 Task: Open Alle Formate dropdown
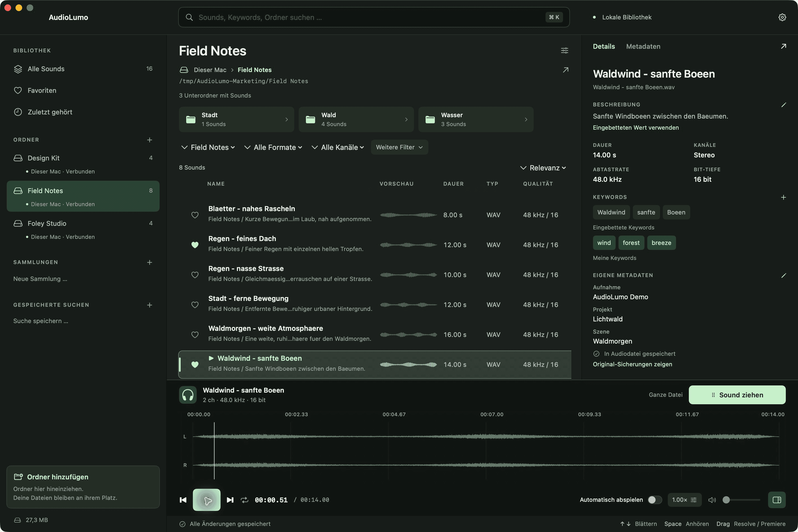(x=273, y=147)
